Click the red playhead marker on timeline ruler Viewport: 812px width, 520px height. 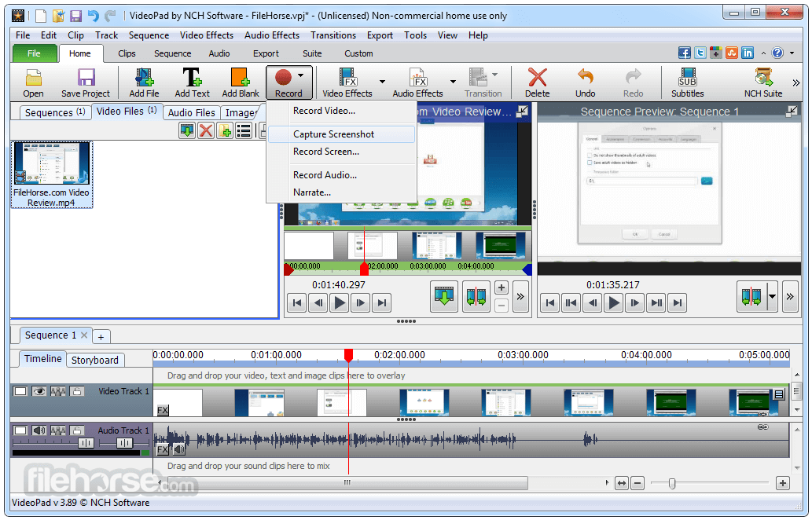click(x=348, y=355)
